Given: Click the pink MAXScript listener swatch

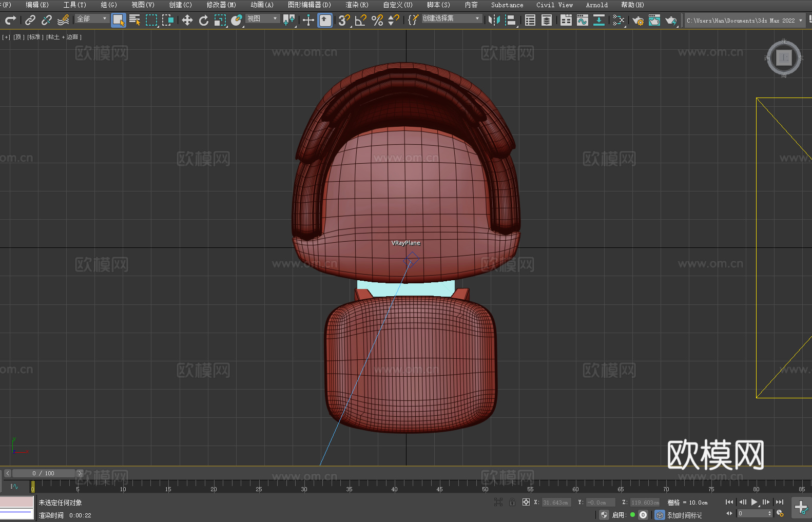Looking at the screenshot, I should tap(17, 501).
